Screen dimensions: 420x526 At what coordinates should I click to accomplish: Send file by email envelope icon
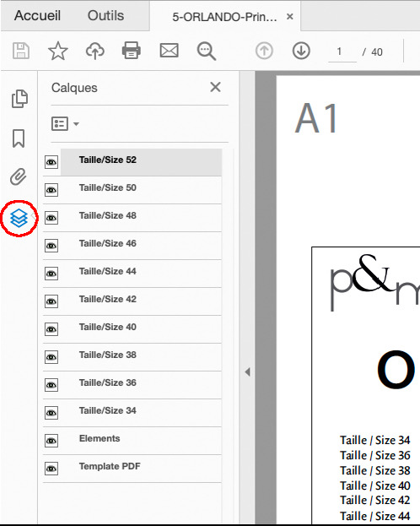(x=169, y=51)
